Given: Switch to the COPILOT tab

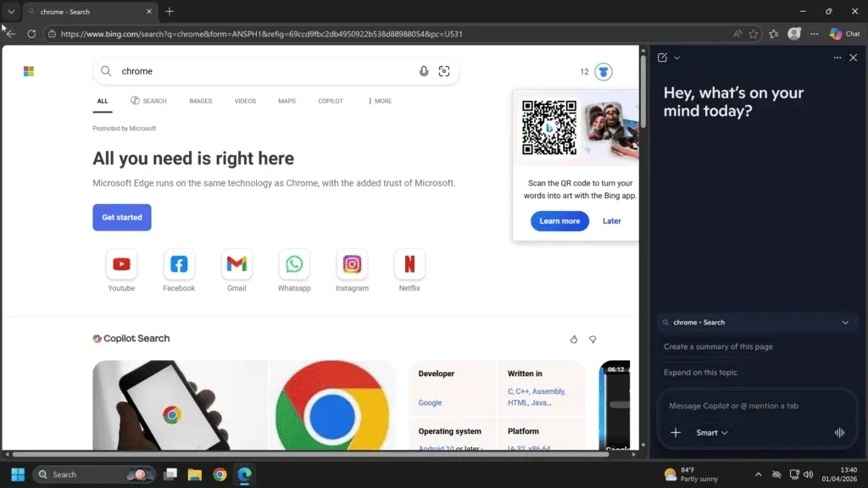Looking at the screenshot, I should click(331, 102).
